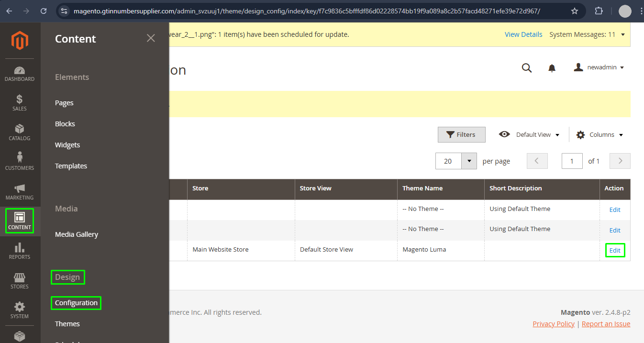Click the Magento logo
This screenshot has height=343, width=644.
tap(20, 41)
